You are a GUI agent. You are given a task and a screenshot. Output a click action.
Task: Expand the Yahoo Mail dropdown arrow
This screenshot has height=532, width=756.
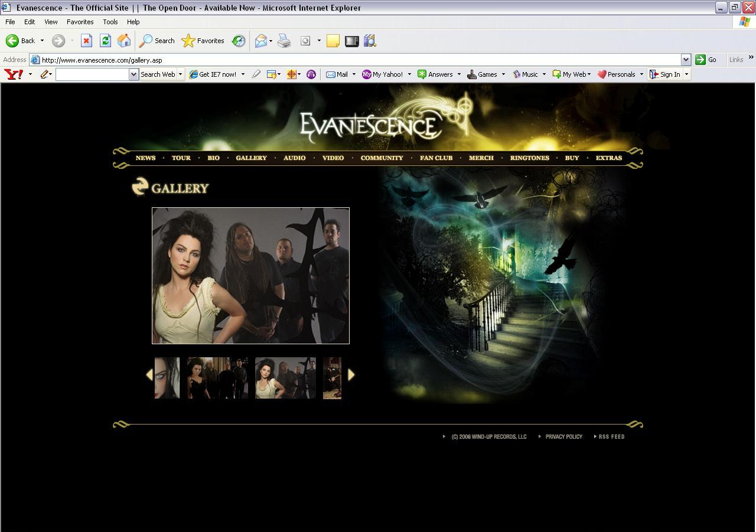354,74
